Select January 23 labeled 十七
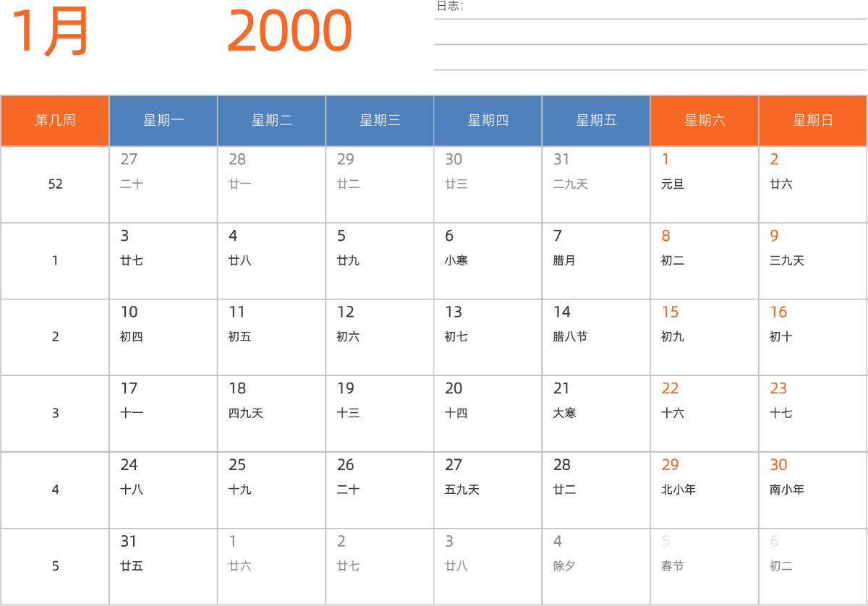868x606 pixels. coord(813,414)
